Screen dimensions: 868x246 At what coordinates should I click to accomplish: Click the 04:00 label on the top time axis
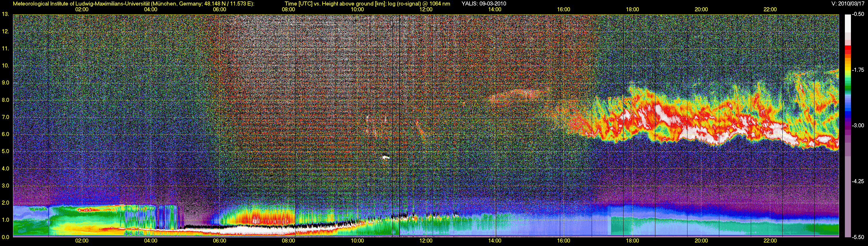[151, 10]
